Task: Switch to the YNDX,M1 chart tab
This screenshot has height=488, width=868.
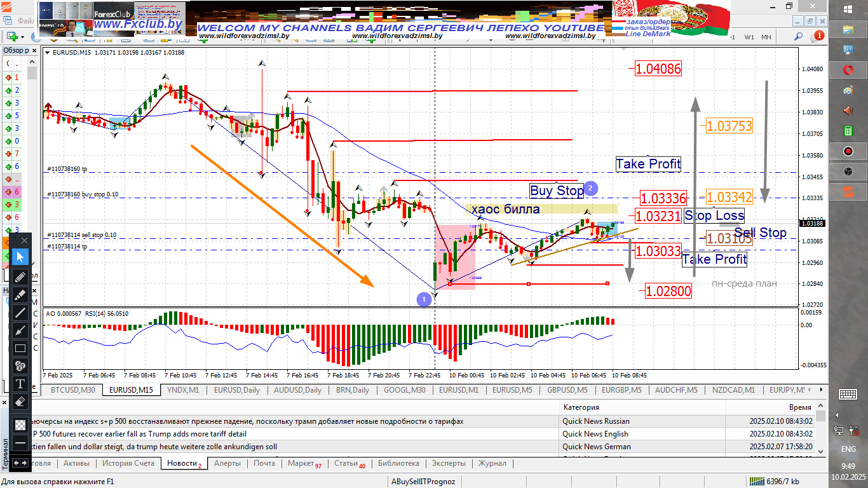Action: point(182,390)
